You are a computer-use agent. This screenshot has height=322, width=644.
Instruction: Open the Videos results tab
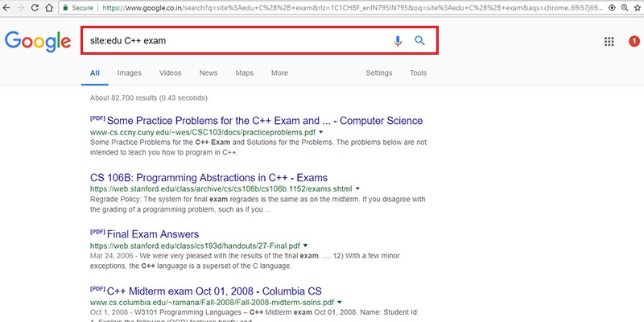[x=170, y=73]
